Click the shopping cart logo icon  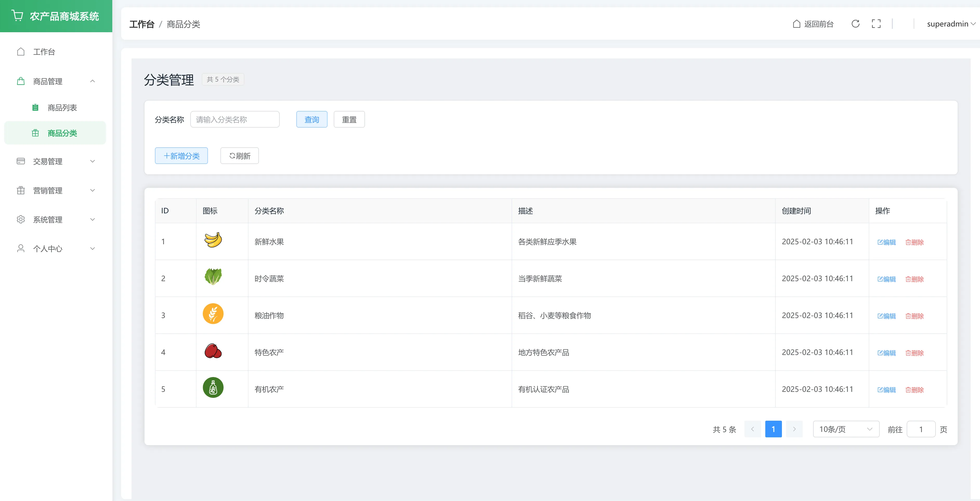point(17,16)
